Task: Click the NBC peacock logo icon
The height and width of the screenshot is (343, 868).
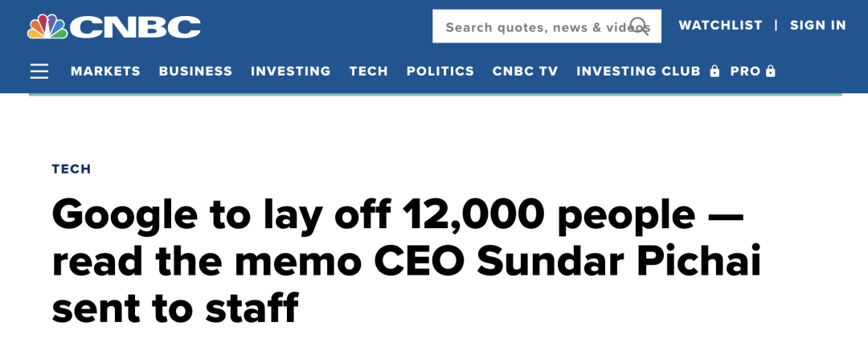Action: [x=47, y=26]
